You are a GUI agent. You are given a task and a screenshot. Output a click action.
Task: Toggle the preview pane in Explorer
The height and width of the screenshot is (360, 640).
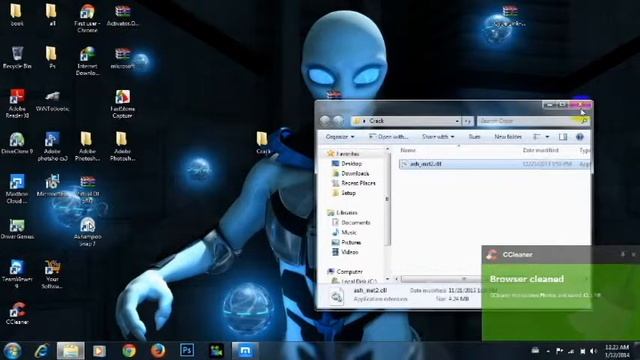563,137
